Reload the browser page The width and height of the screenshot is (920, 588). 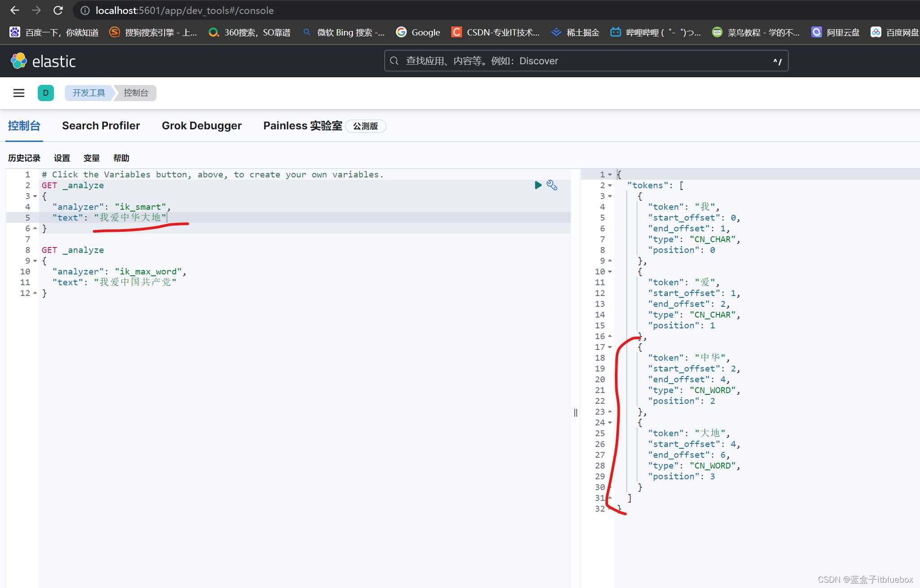tap(58, 10)
